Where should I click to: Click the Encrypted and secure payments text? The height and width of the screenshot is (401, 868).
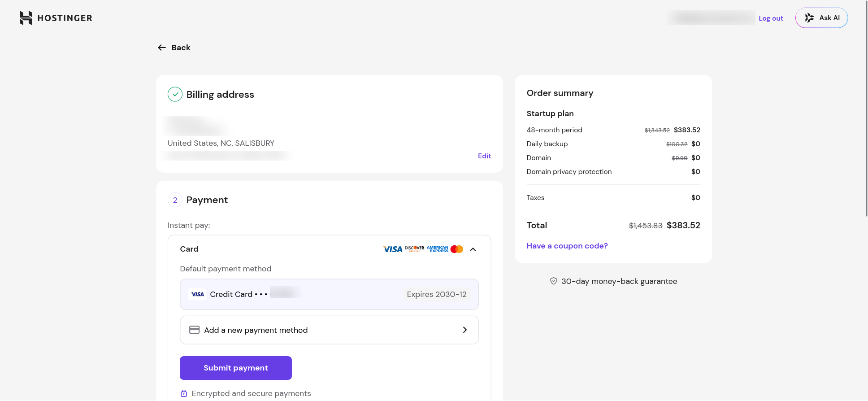pyautogui.click(x=251, y=393)
